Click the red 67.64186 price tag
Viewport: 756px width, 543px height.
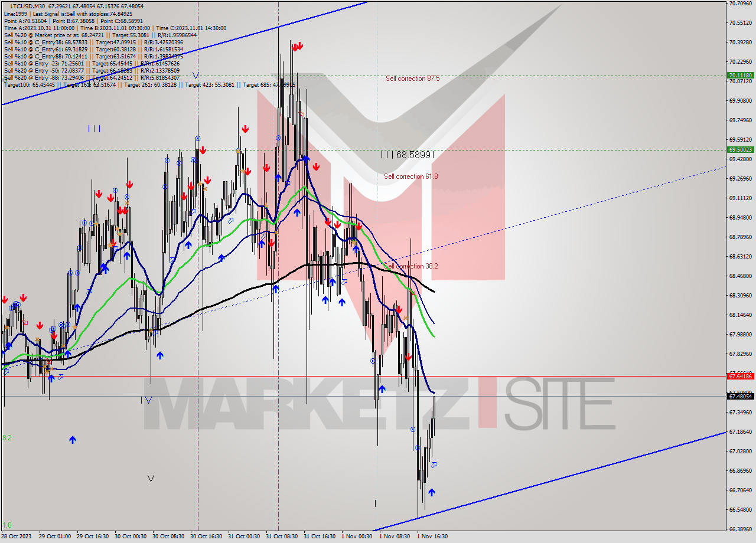pyautogui.click(x=740, y=376)
